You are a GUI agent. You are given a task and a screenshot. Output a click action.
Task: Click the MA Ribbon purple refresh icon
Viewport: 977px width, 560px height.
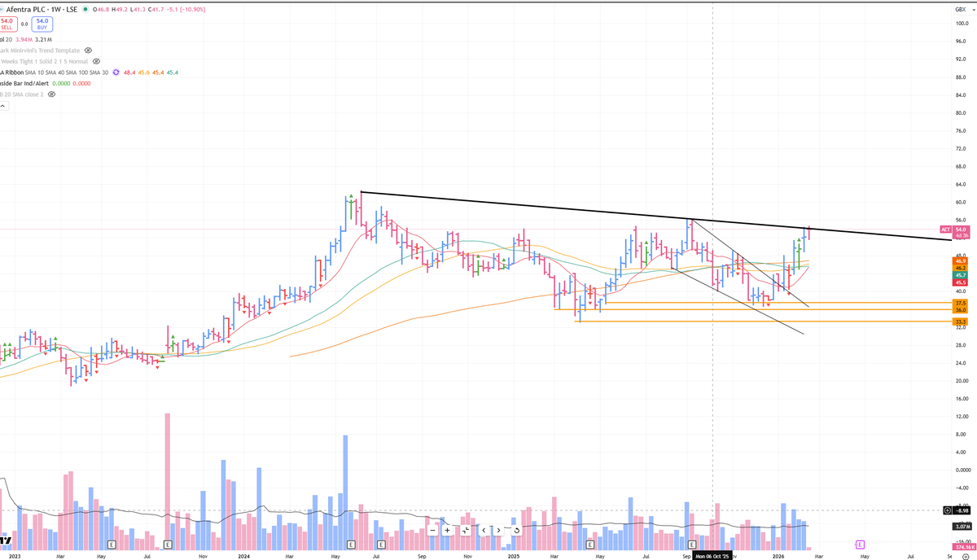[x=117, y=72]
